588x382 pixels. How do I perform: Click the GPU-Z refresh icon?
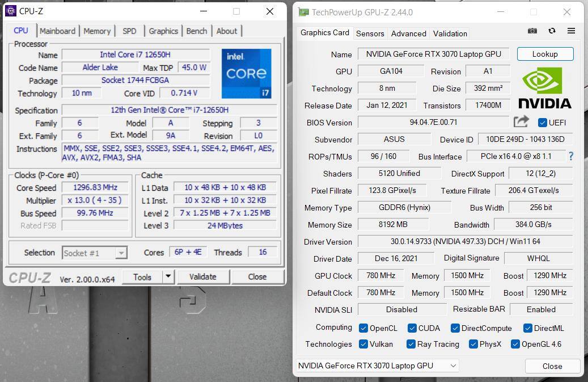tap(552, 31)
